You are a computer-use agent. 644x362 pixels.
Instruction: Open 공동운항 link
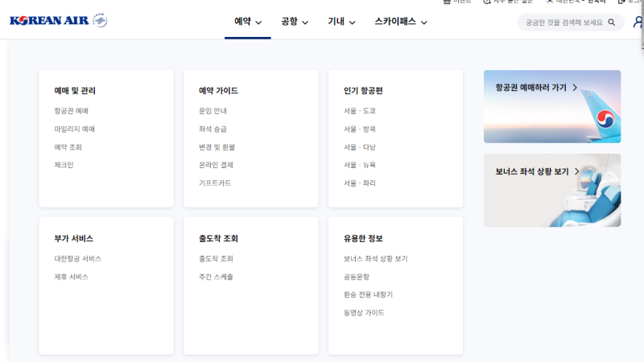coord(357,277)
